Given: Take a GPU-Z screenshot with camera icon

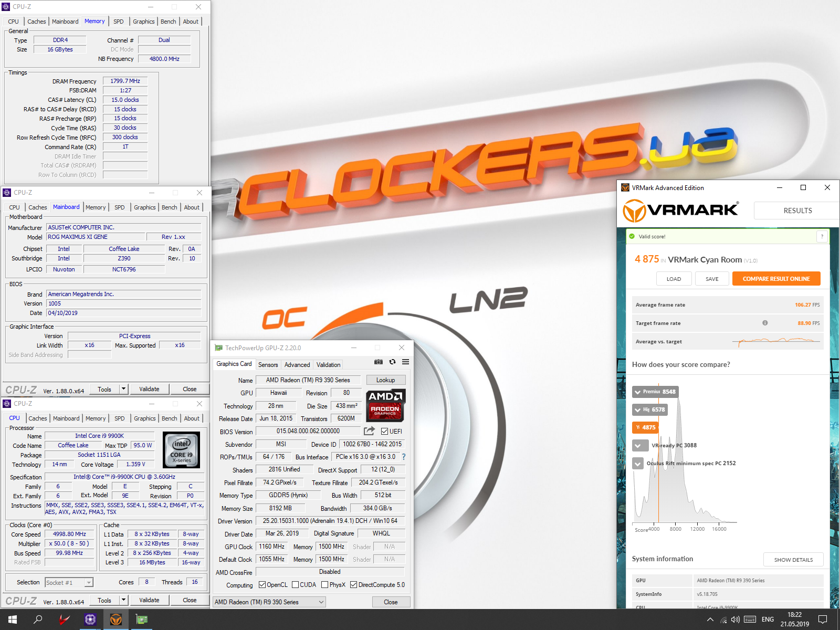Looking at the screenshot, I should point(378,362).
